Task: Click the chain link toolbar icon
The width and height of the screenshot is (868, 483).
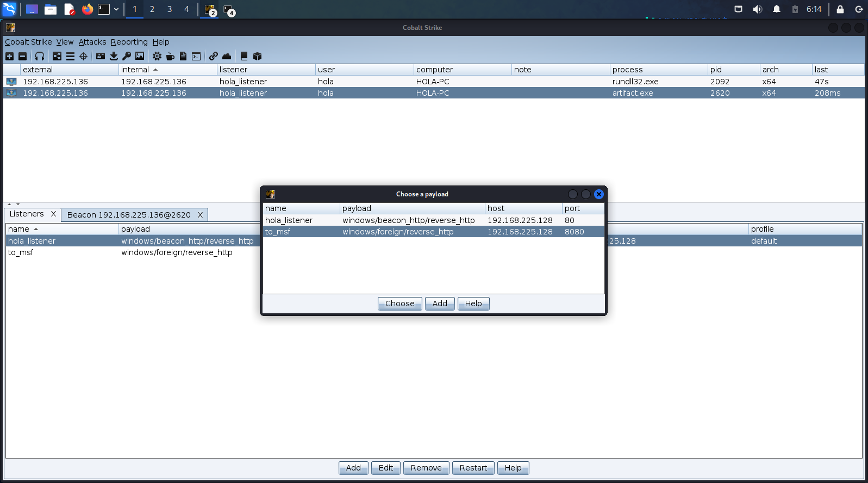Action: pyautogui.click(x=214, y=56)
